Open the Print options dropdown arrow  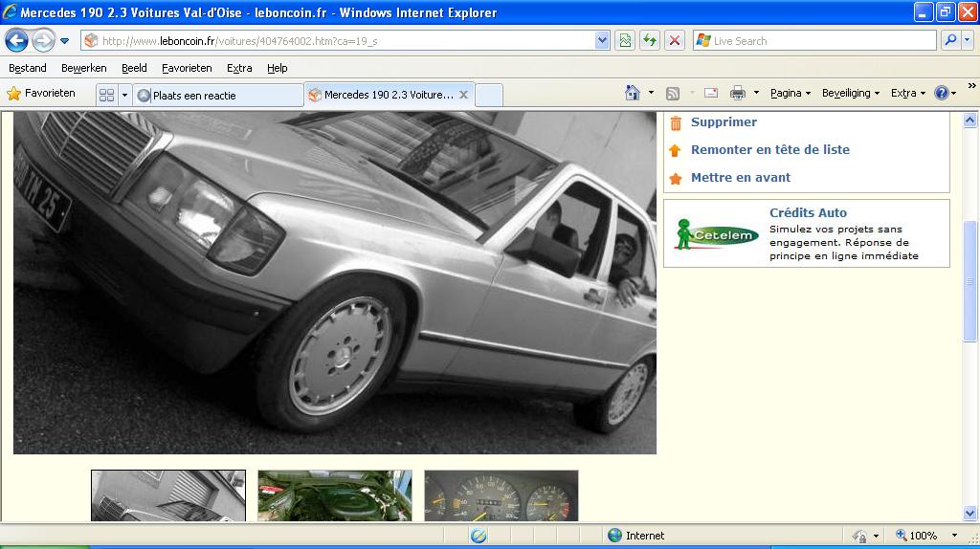pyautogui.click(x=756, y=93)
